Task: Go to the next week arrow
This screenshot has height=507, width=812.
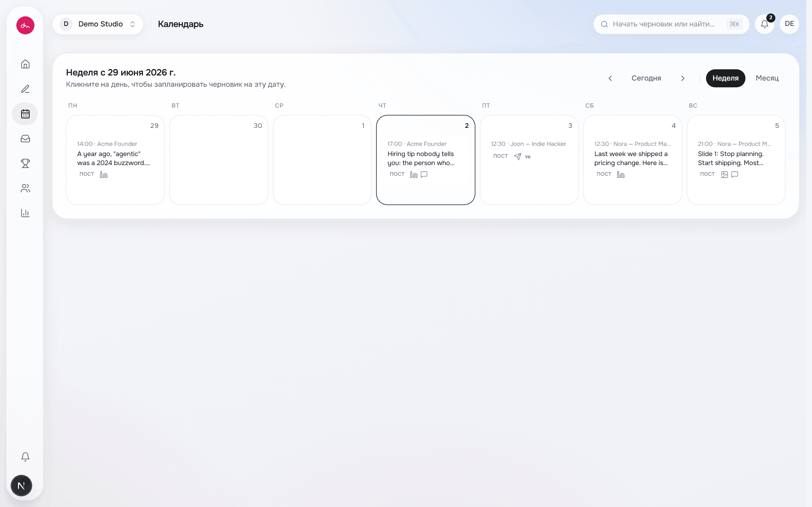Action: pos(683,78)
